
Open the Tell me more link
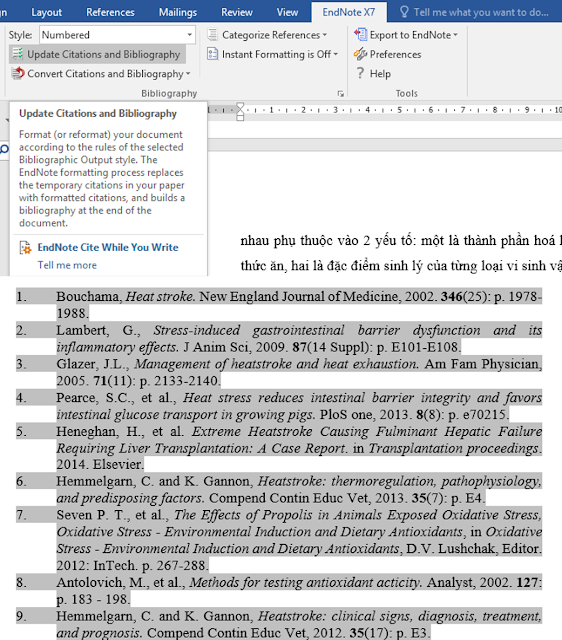[x=67, y=265]
